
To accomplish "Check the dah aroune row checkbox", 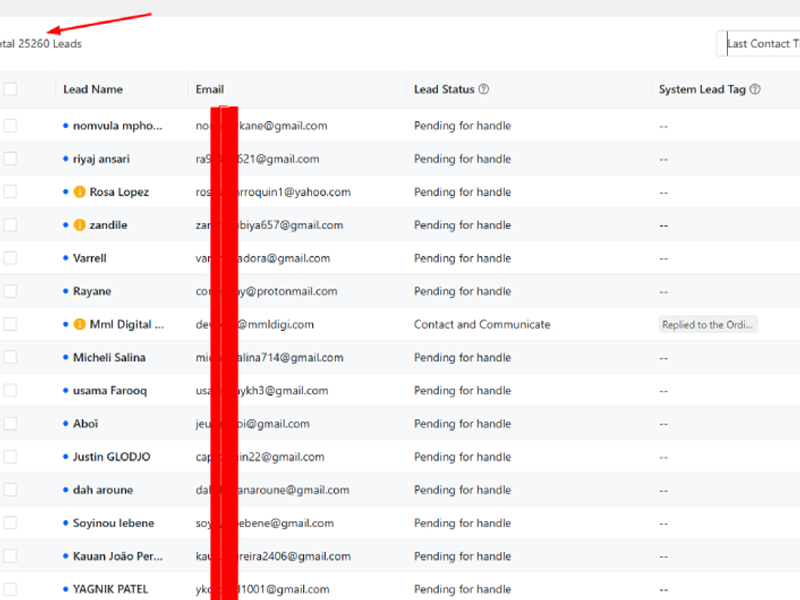I will coord(10,490).
